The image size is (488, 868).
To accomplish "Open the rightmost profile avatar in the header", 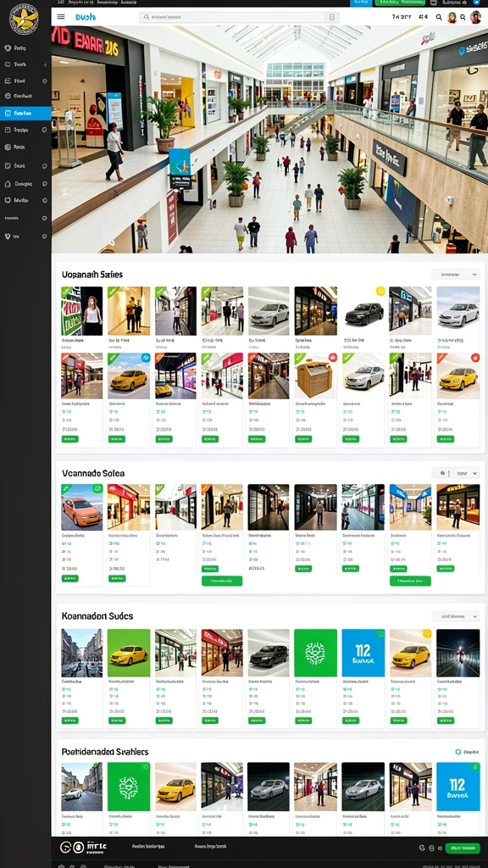I will [475, 17].
